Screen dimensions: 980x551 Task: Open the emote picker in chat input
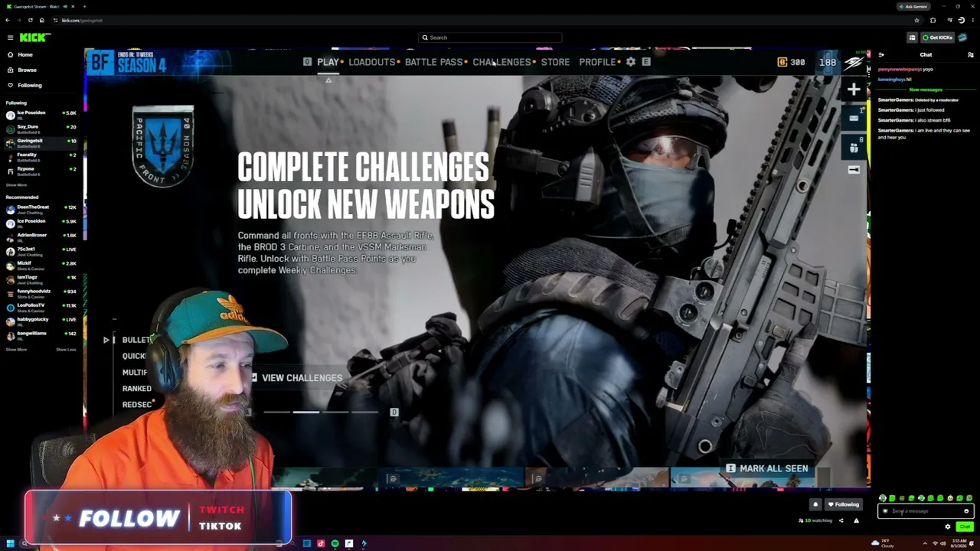(x=966, y=511)
